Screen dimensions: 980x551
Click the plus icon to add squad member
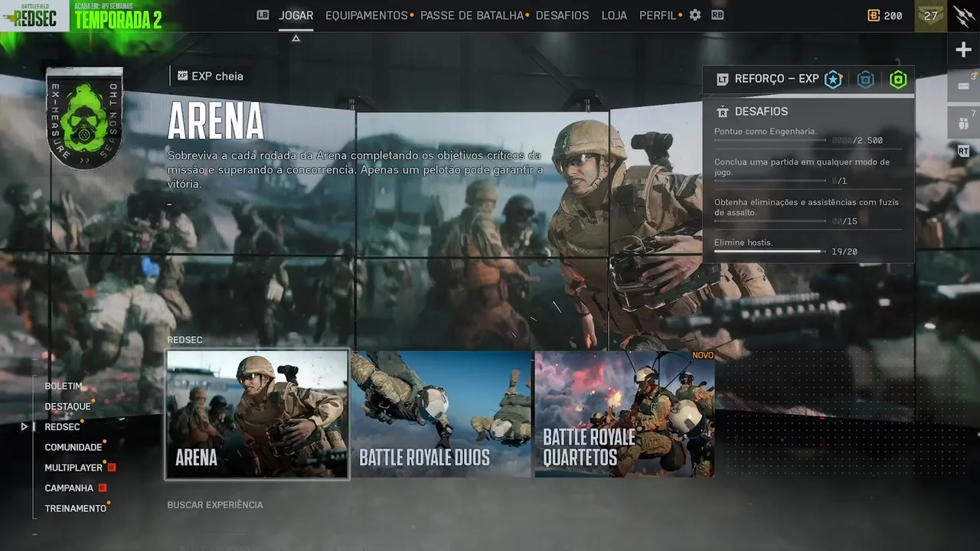(x=963, y=51)
